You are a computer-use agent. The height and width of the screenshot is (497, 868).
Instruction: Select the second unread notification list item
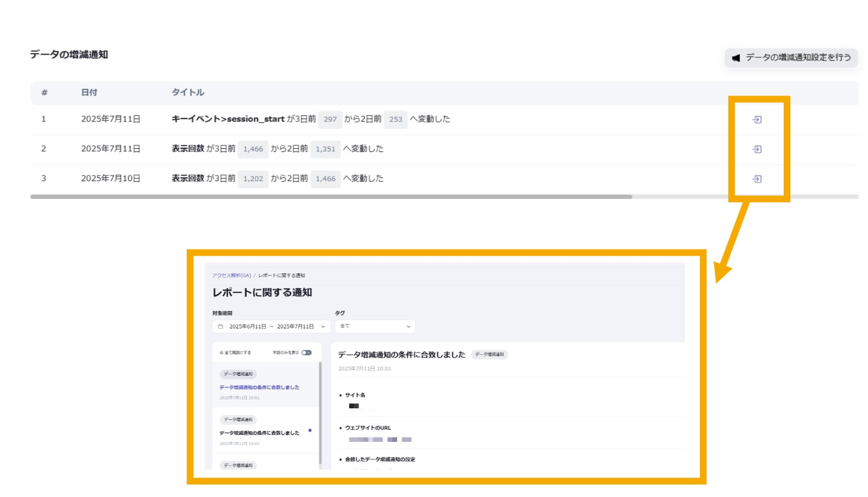tap(259, 433)
